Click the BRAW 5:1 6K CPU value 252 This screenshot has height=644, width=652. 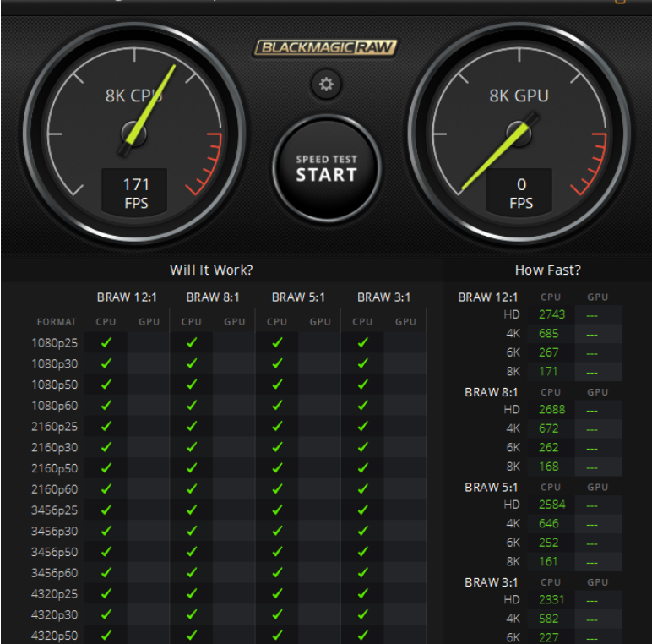(x=548, y=543)
